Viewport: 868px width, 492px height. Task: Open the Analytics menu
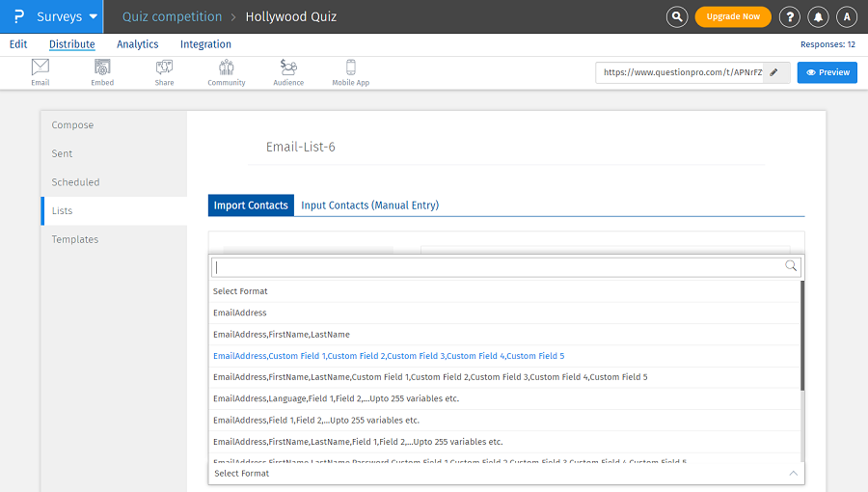137,44
